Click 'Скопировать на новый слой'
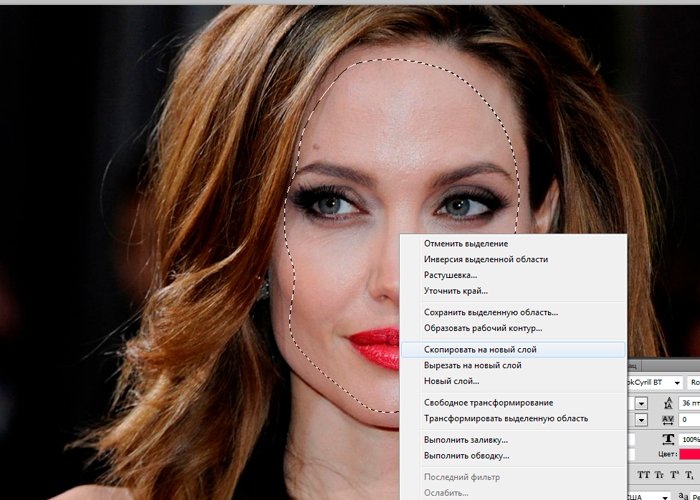This screenshot has width=700, height=500. [513, 350]
